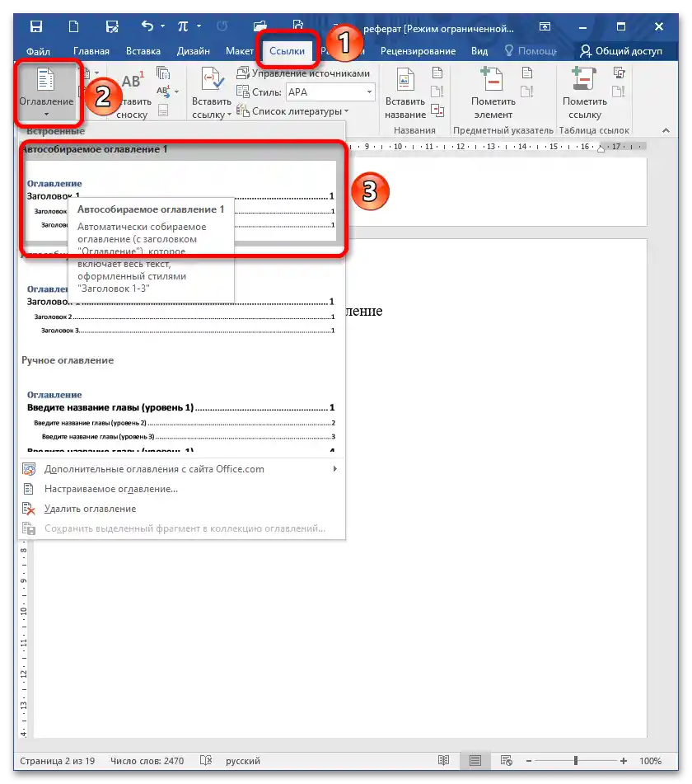
Task: Switch to the Вид tab
Action: 479,51
